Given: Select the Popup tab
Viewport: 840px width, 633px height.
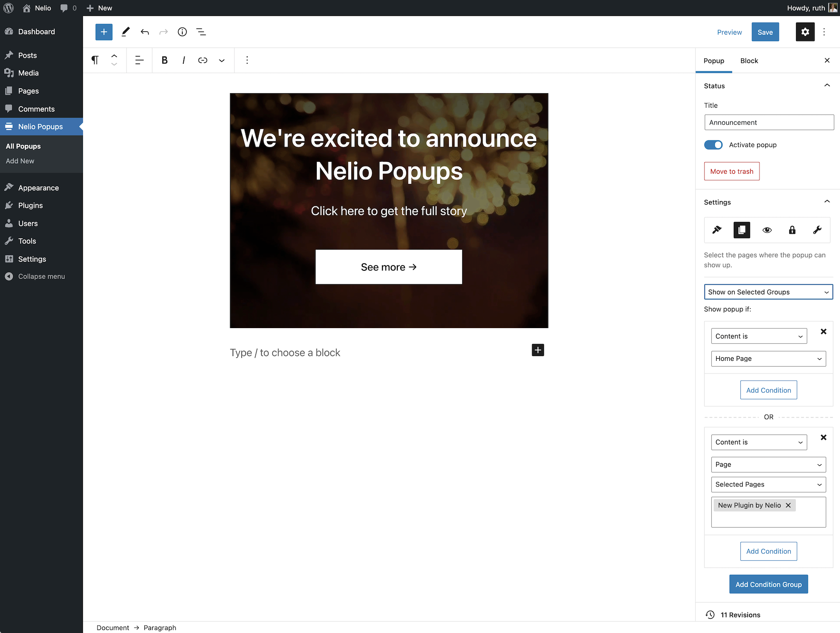Looking at the screenshot, I should click(x=714, y=60).
